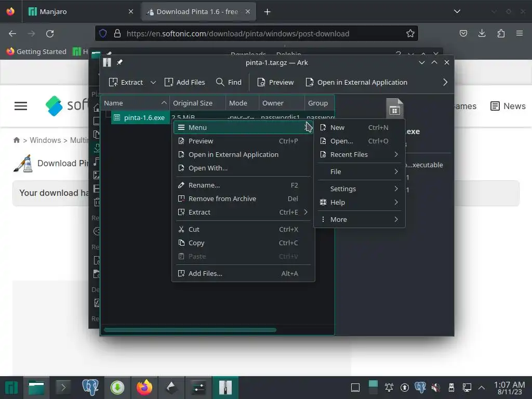This screenshot has width=532, height=399.
Task: Select the pinta-1.6.exe archive entry
Action: point(140,118)
